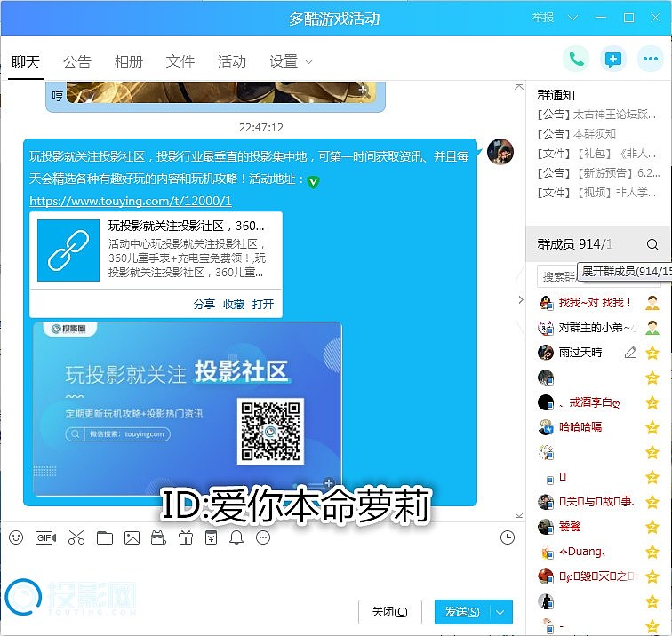Click the bell notification icon in toolbar
Viewport: 672px width, 636px height.
(x=236, y=537)
